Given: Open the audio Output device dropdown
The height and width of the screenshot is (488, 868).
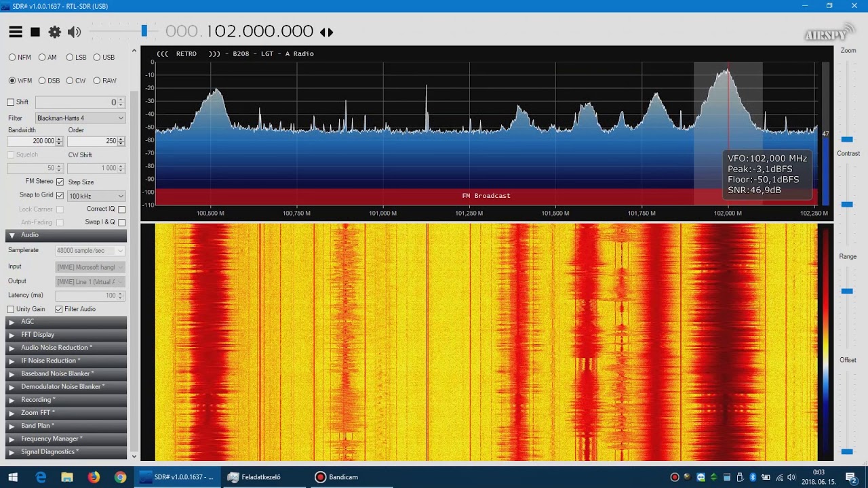Looking at the screenshot, I should 90,281.
